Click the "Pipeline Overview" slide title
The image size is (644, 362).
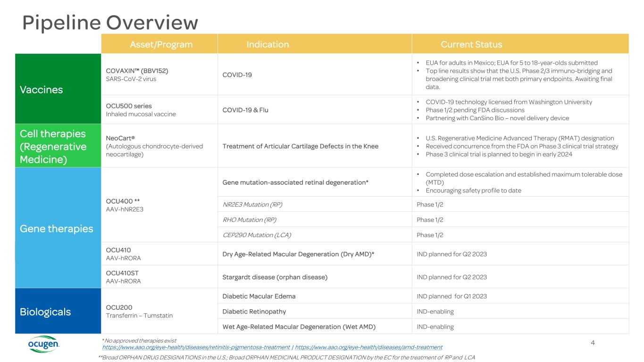(110, 23)
